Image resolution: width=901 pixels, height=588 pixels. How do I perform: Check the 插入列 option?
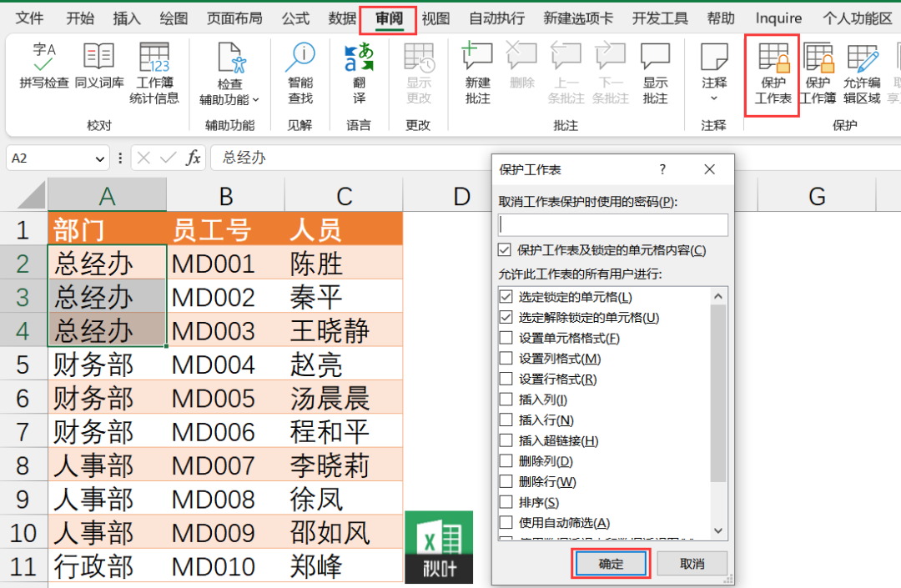pyautogui.click(x=506, y=400)
